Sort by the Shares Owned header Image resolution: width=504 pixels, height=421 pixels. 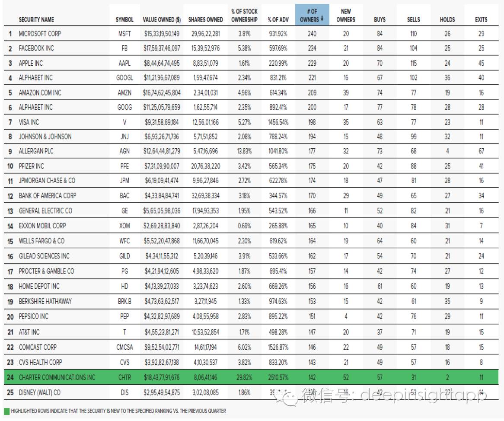206,20
